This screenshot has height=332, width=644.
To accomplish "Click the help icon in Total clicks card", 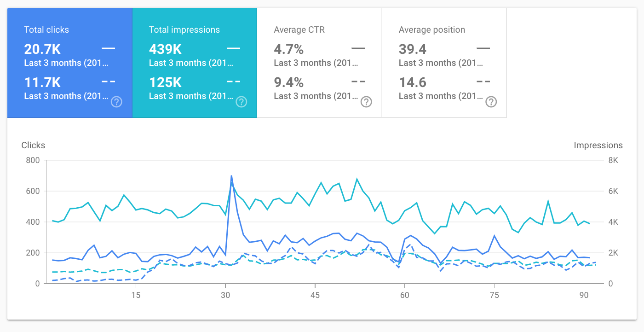I will [117, 102].
